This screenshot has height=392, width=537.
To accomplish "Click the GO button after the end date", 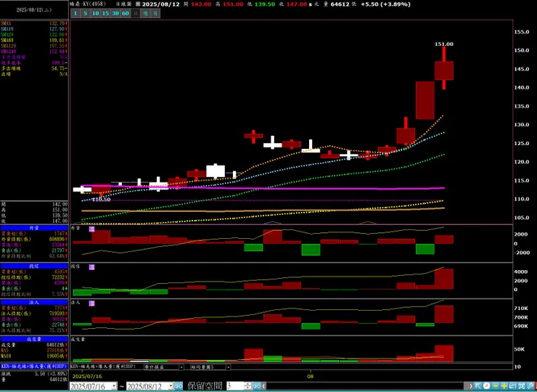I will click(x=179, y=386).
